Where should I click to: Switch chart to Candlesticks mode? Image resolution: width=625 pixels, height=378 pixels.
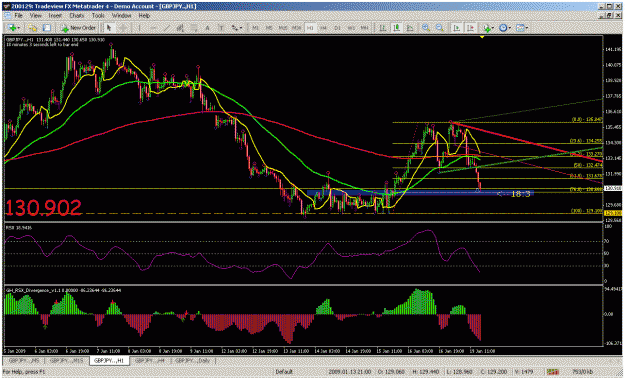point(396,28)
